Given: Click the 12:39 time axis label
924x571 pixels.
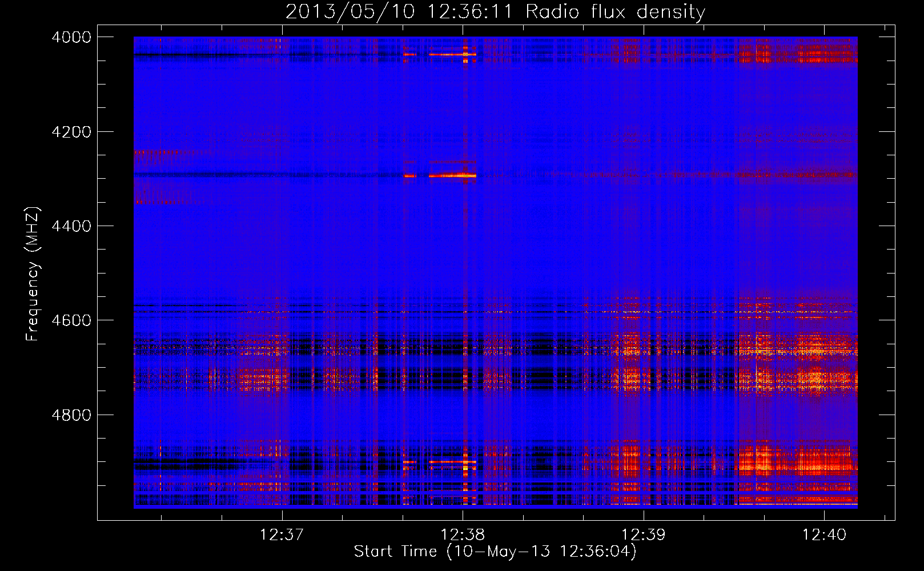Looking at the screenshot, I should (644, 534).
